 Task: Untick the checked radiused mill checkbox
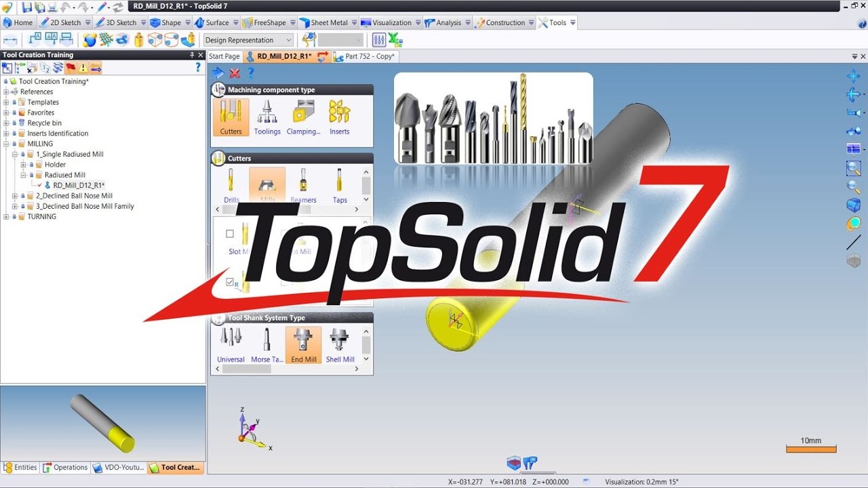(230, 281)
